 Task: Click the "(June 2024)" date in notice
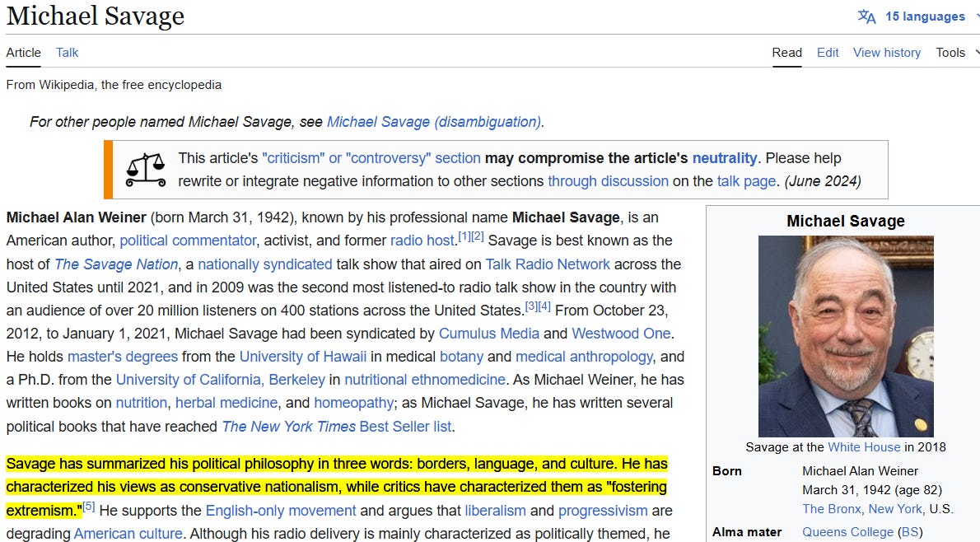pos(823,181)
